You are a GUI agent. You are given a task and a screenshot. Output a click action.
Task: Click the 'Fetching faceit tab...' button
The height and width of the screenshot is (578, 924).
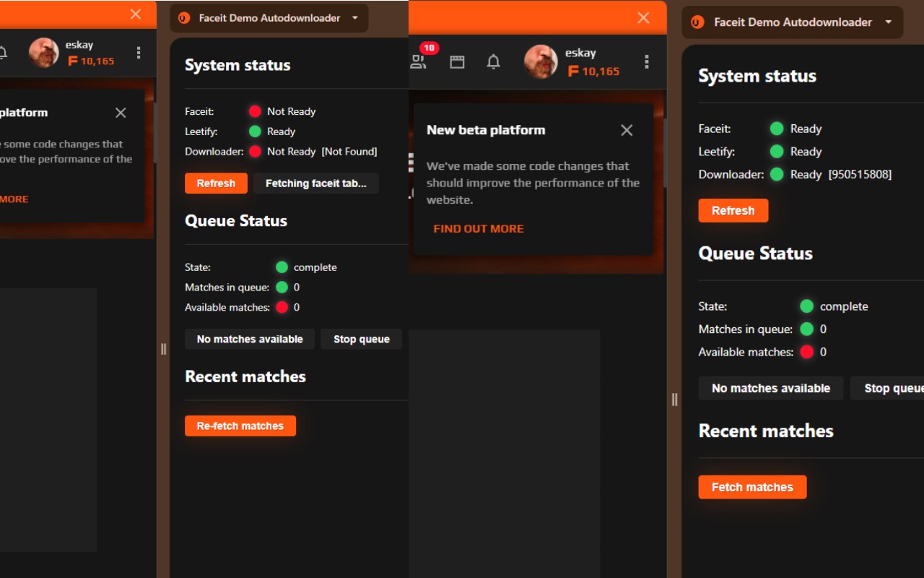tap(316, 183)
